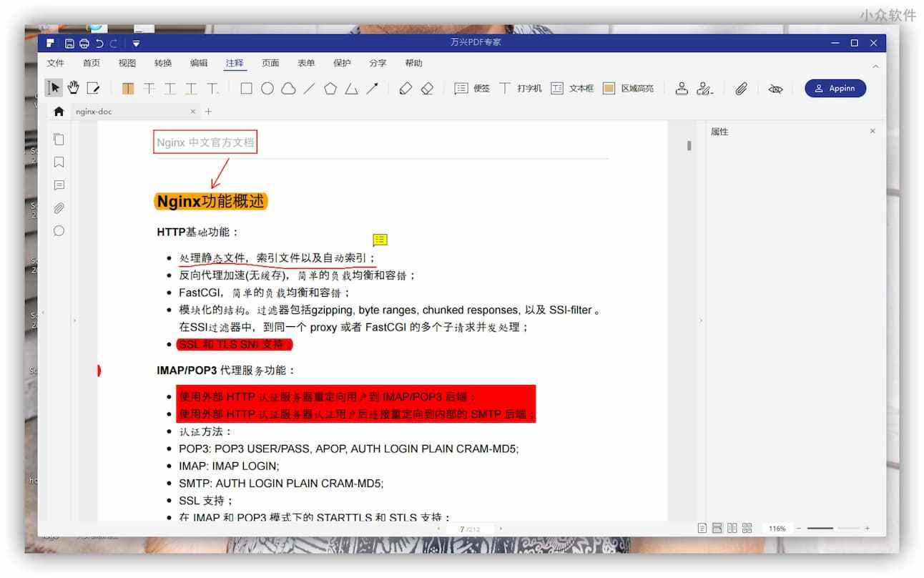Open the Appinn account button
Viewport: 924px width, 578px height.
point(835,88)
